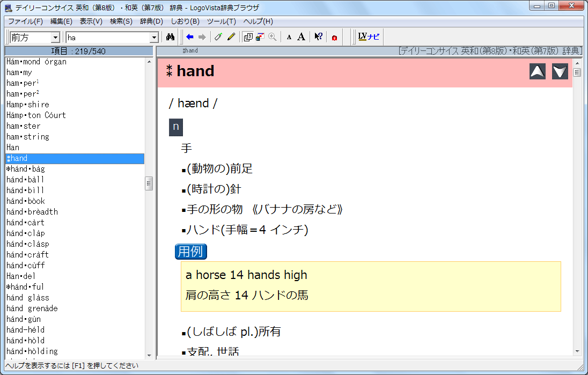
Task: Select the yellow highlighter tool
Action: coord(231,37)
